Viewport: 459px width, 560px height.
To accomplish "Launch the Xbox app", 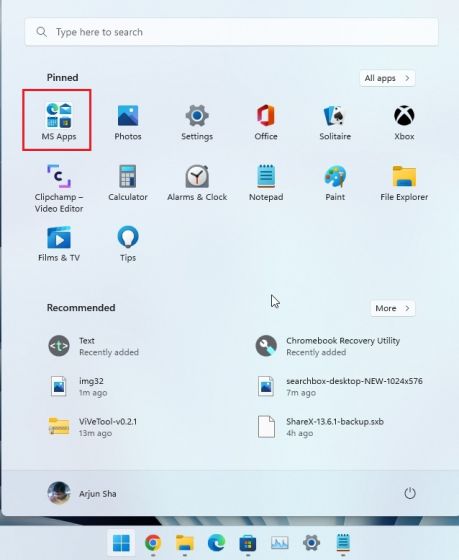I will coord(404,122).
